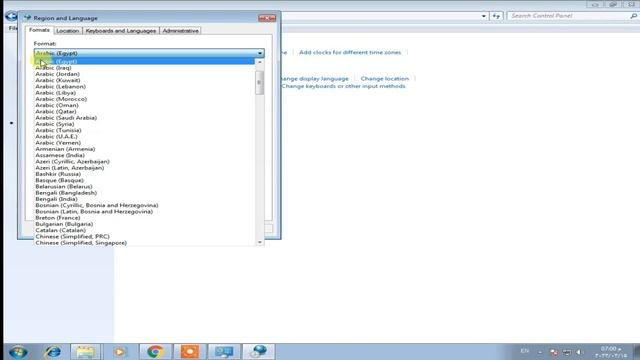The height and width of the screenshot is (360, 640).
Task: Pick Arabic (Oman) format
Action: tap(144, 105)
